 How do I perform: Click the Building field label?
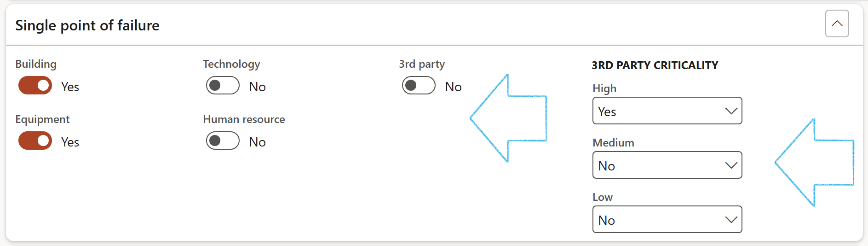click(x=36, y=64)
